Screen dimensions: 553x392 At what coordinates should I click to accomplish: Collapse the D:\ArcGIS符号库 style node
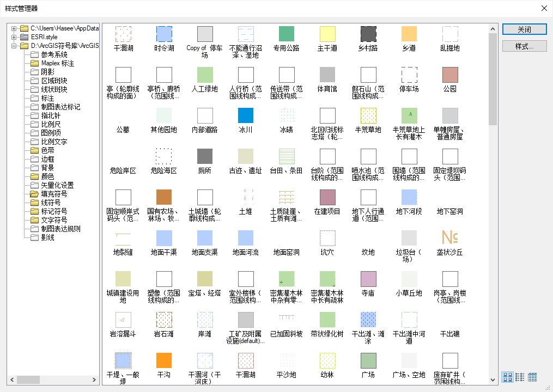(14, 46)
